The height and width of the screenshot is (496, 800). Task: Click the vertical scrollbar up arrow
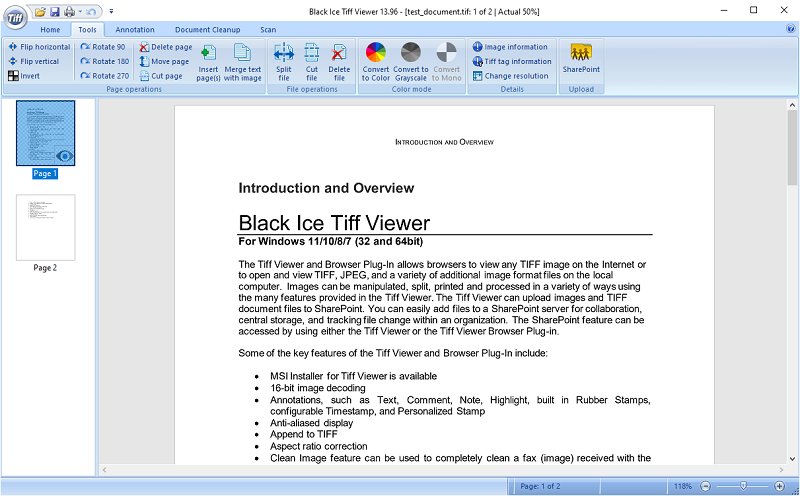[x=792, y=105]
